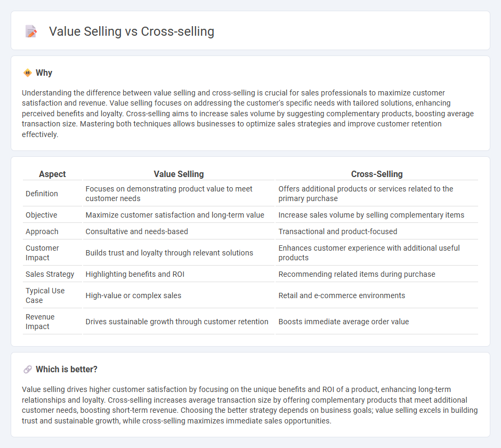Viewport: 501px width, 448px height.
Task: Select the Definition row label
Action: 42,194
